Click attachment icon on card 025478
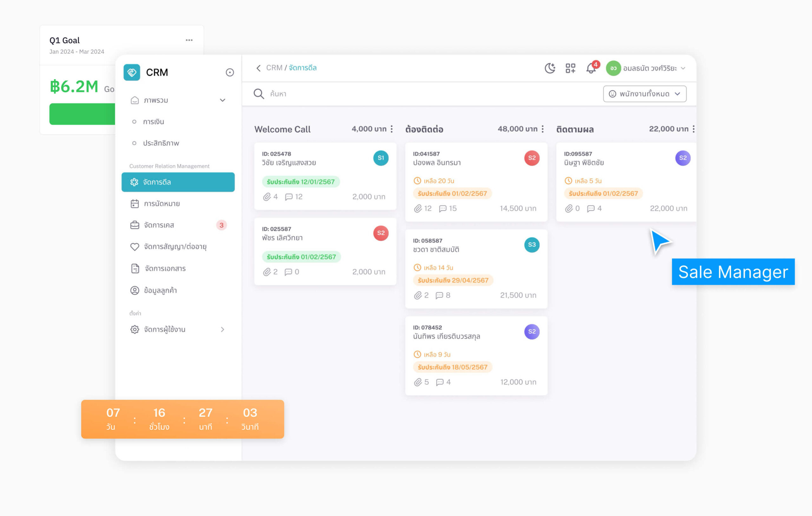 (267, 197)
